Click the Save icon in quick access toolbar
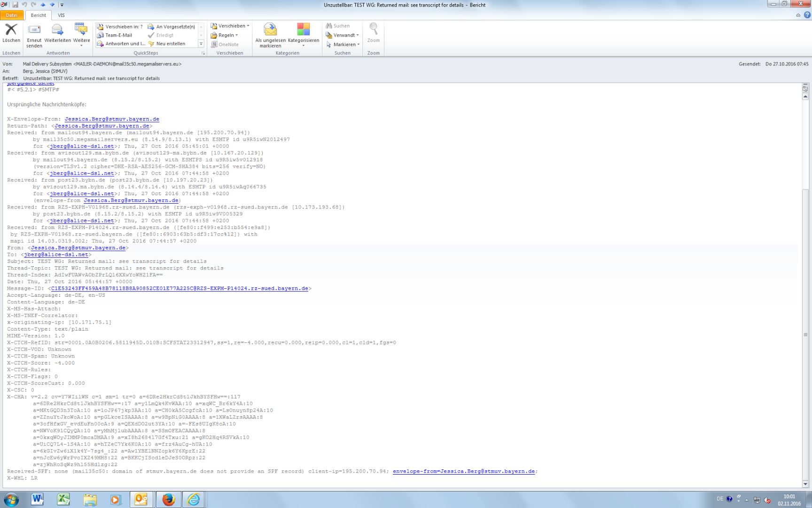The image size is (812, 508). 15,5
